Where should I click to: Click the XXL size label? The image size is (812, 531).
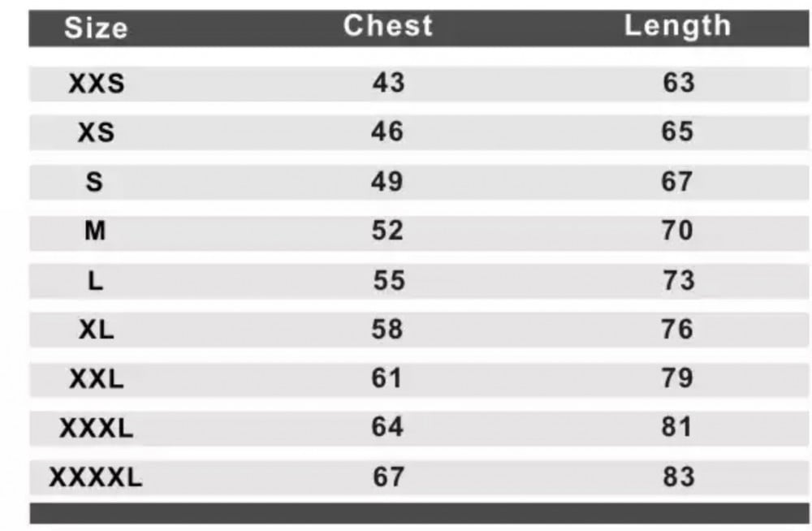click(x=96, y=379)
